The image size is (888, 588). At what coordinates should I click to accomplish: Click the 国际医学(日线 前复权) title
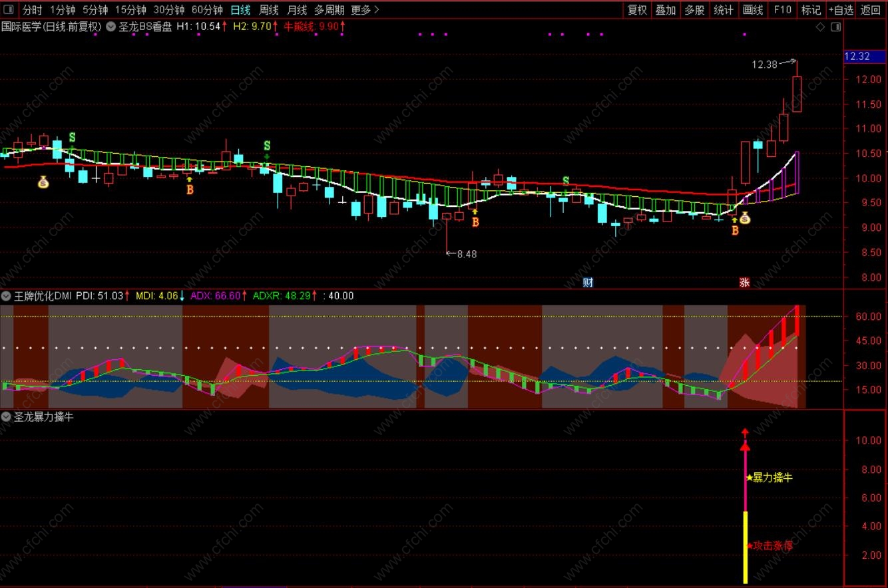coord(51,27)
